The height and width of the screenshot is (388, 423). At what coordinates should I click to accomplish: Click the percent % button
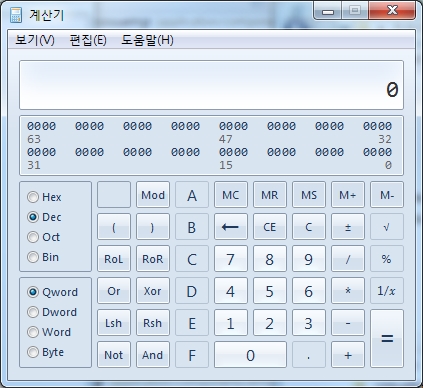387,259
